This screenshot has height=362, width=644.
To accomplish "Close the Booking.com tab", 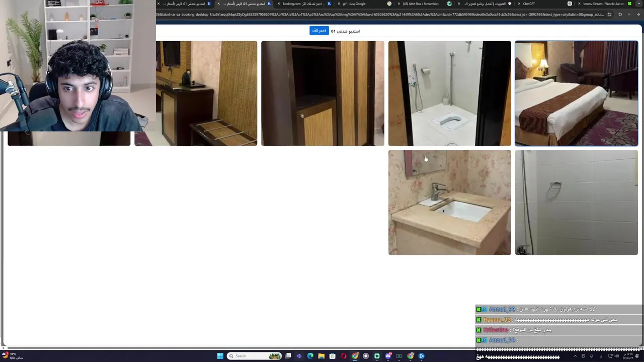I will [278, 4].
